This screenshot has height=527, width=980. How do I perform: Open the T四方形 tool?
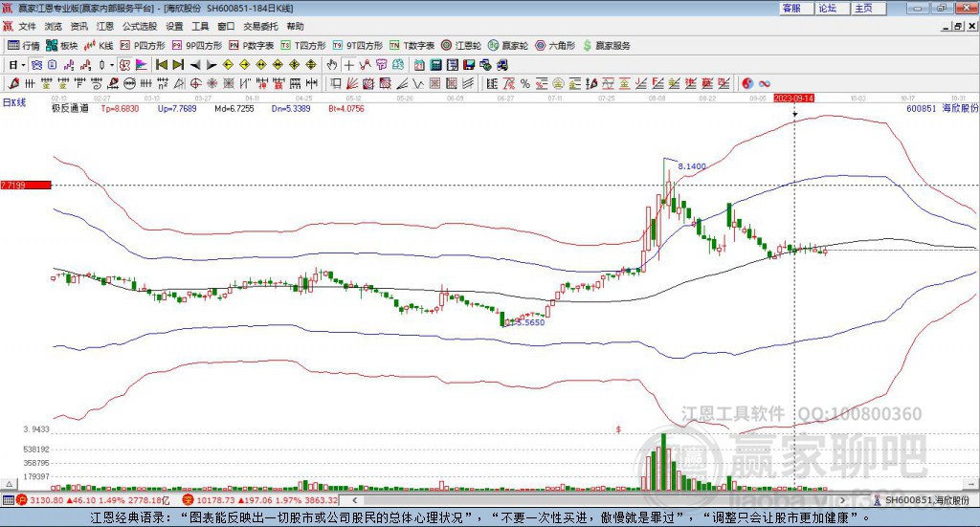coord(303,46)
